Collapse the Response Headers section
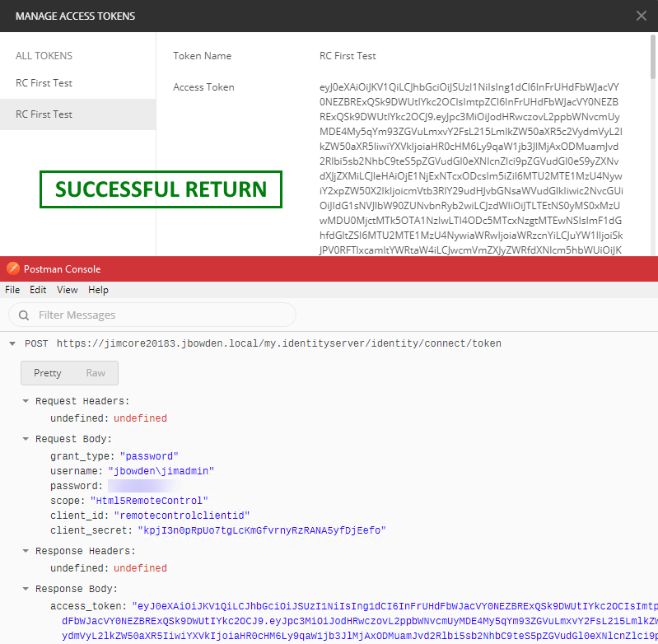The image size is (658, 644). coord(26,551)
